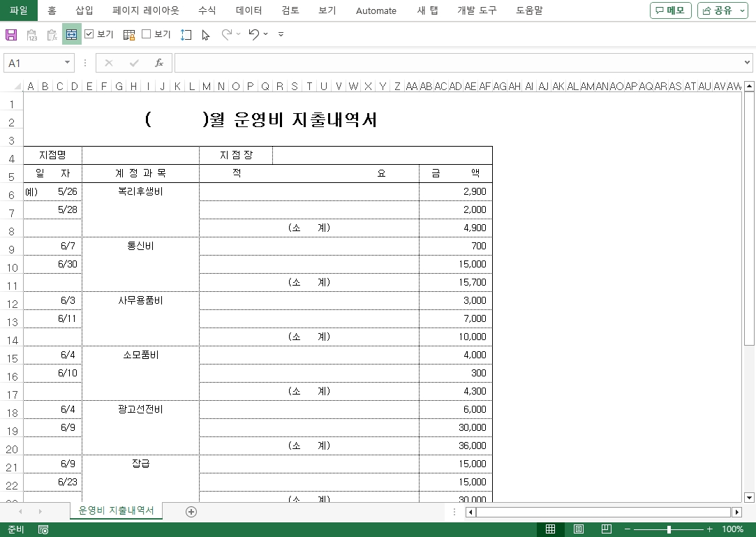Click the formula bar Cancel X icon
This screenshot has height=537, width=756.
click(108, 64)
